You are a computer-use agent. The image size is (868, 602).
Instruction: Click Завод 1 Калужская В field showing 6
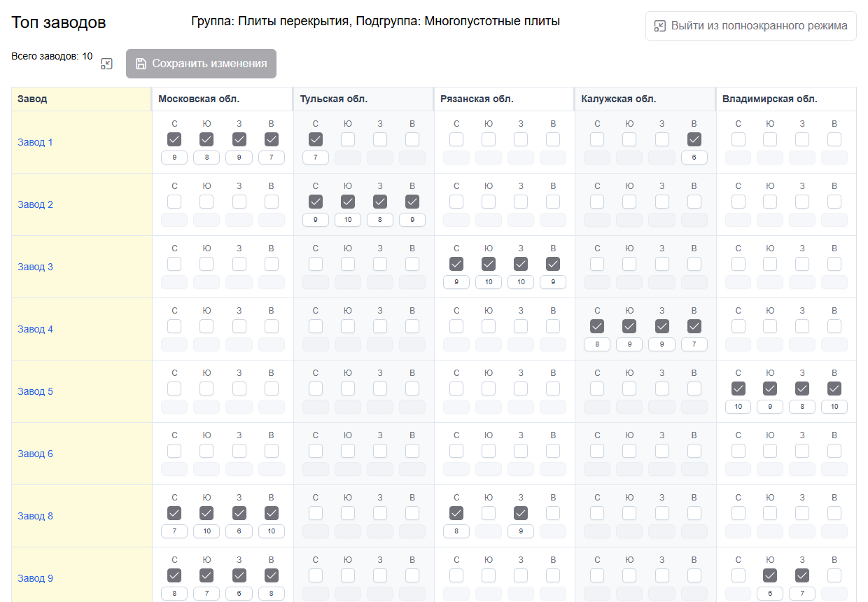click(694, 157)
